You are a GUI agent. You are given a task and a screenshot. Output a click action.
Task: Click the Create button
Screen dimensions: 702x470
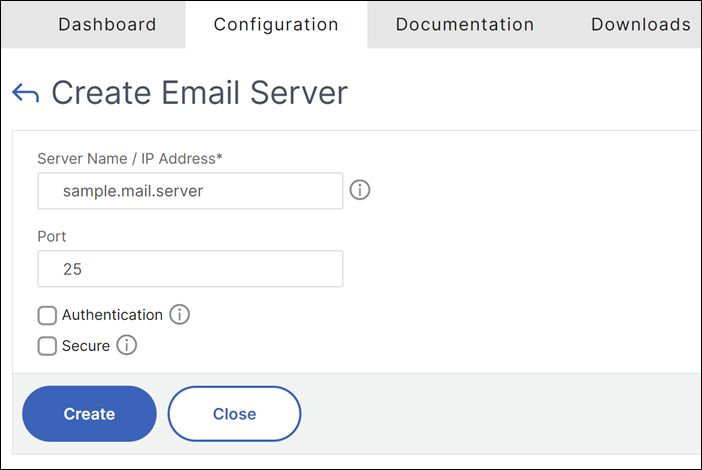tap(90, 414)
